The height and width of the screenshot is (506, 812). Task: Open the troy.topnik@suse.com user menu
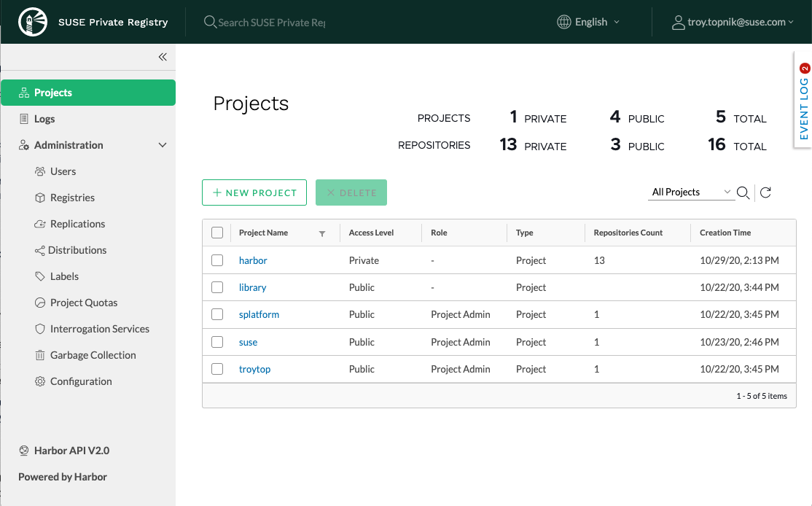pyautogui.click(x=733, y=22)
